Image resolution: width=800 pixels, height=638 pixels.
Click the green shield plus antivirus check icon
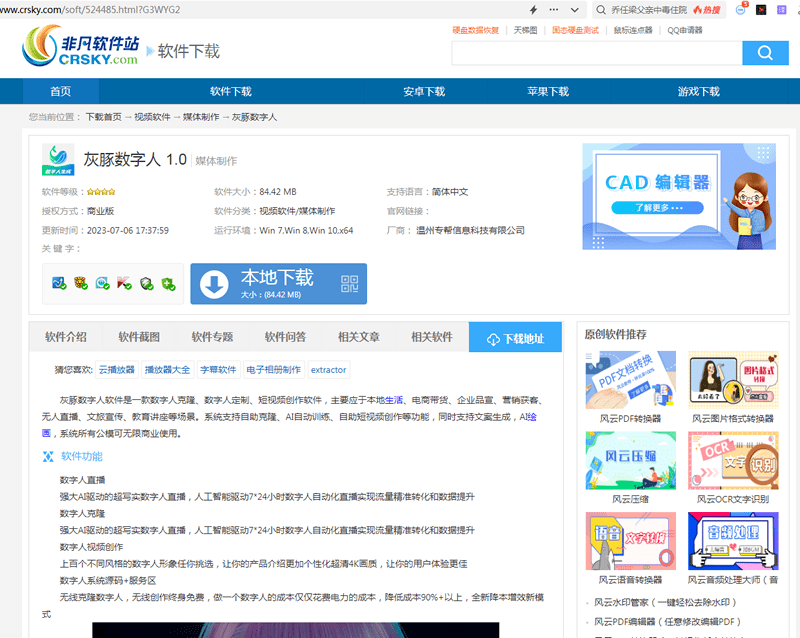[169, 284]
